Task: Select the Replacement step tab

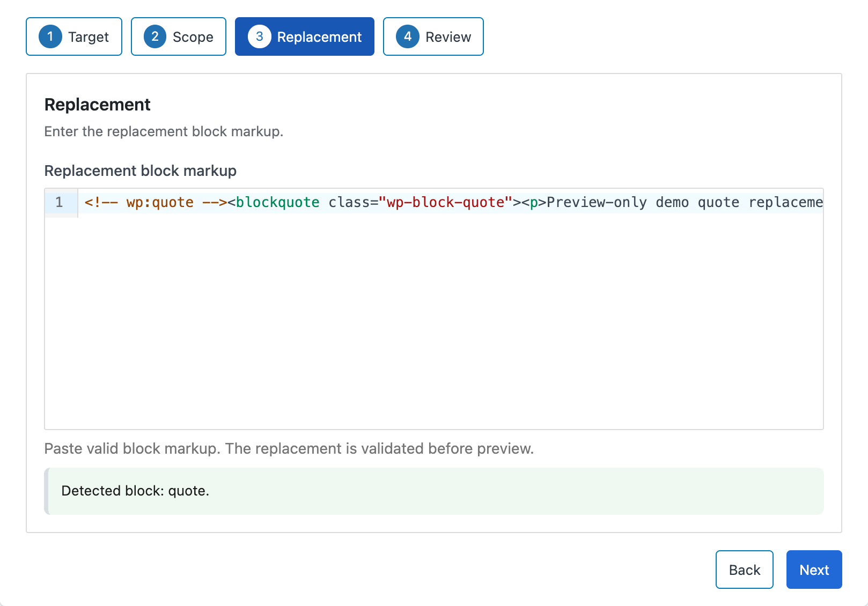Action: (305, 36)
